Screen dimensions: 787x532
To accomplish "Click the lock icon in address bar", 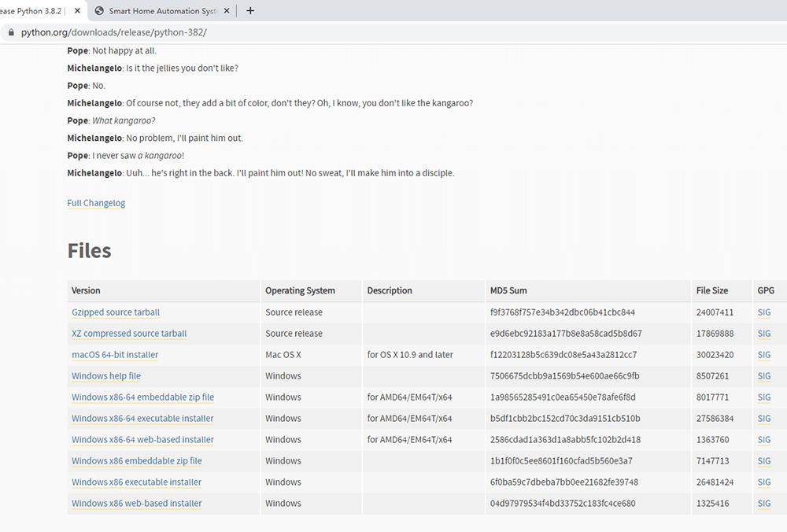I will [x=11, y=32].
